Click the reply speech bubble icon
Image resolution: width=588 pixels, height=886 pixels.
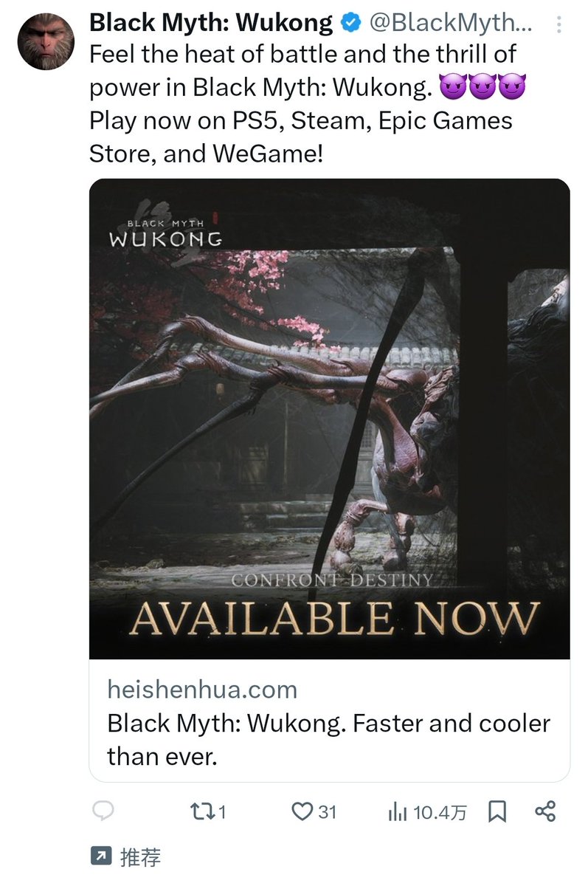pos(102,812)
